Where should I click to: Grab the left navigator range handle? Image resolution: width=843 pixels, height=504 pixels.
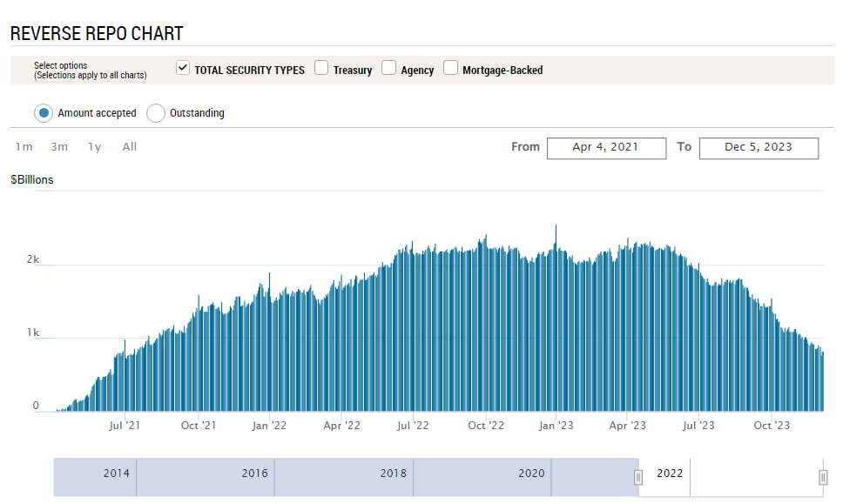pyautogui.click(x=638, y=477)
